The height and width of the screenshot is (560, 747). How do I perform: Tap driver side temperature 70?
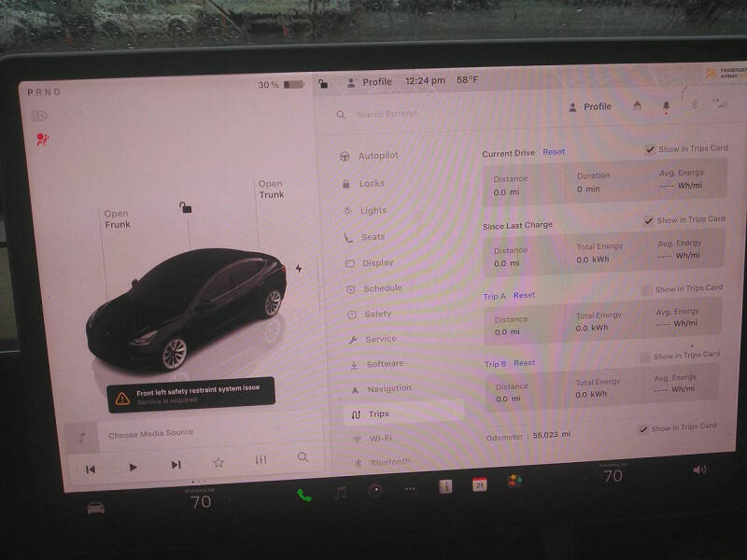click(200, 501)
